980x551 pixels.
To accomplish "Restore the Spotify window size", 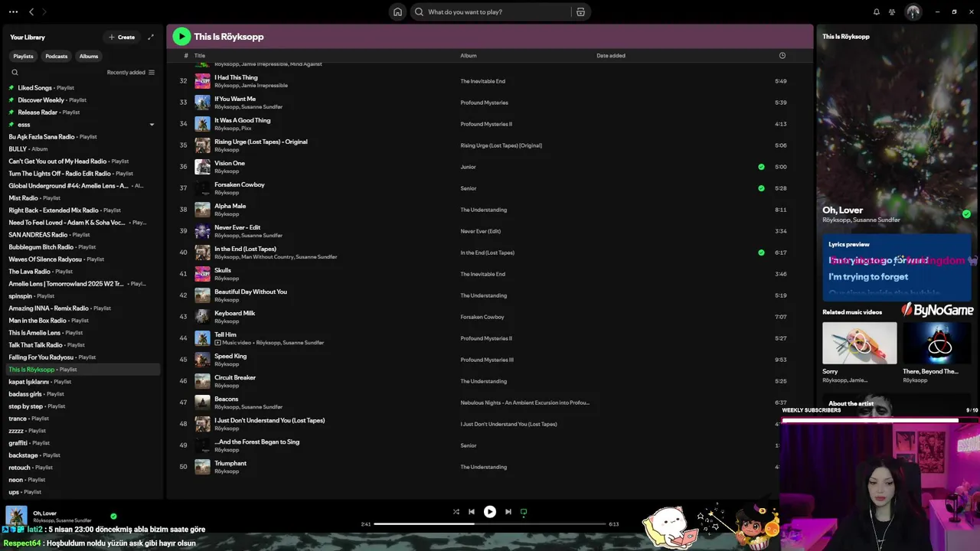I will coord(954,11).
